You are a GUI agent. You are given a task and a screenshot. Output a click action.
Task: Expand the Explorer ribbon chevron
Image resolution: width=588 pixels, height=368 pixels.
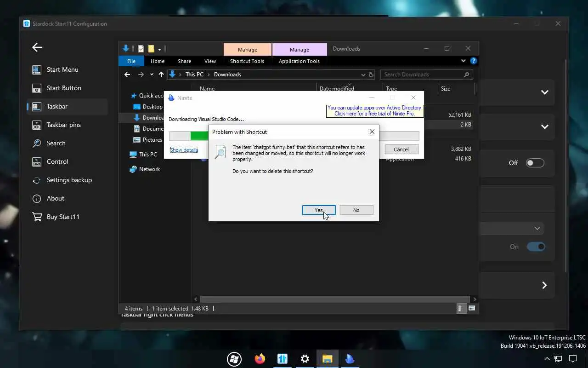(464, 61)
